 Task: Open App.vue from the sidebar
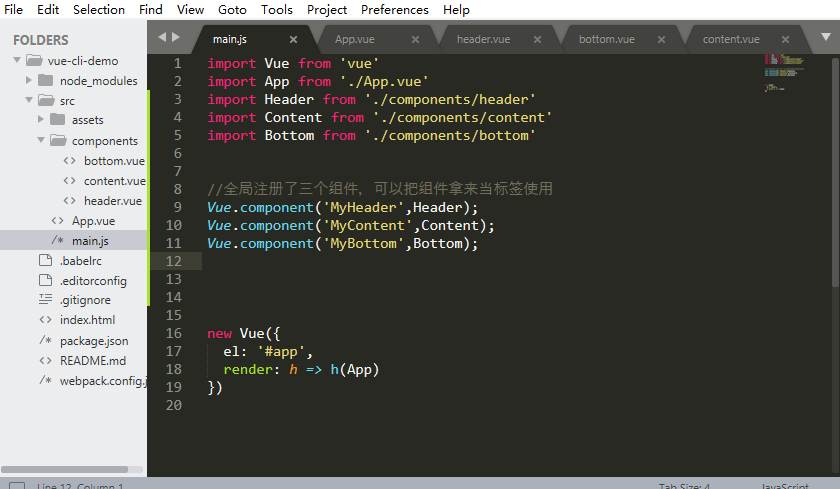[x=93, y=221]
